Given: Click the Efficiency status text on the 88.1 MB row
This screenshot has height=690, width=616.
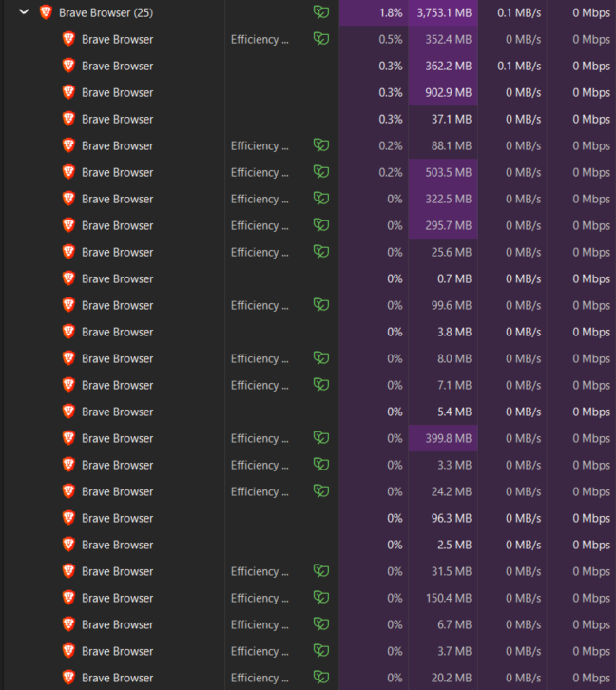Looking at the screenshot, I should click(259, 145).
